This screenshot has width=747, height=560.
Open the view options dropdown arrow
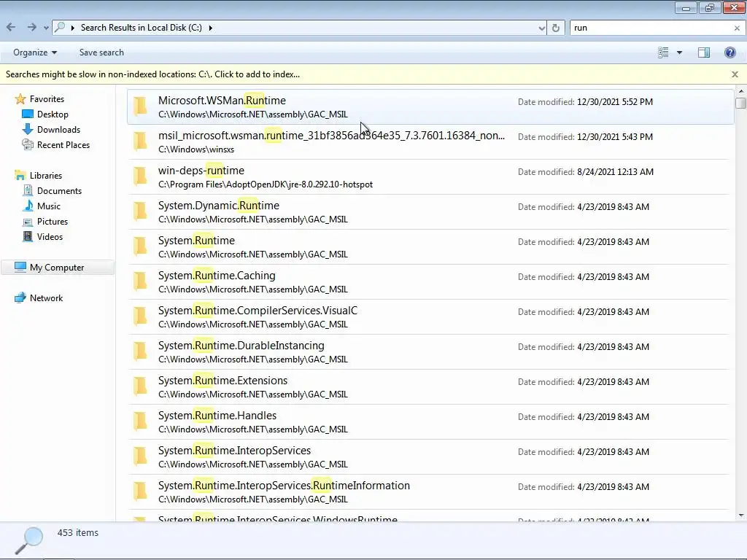[679, 52]
